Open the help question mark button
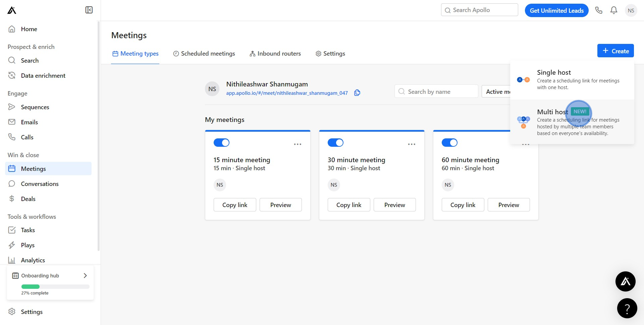The height and width of the screenshot is (325, 644). (x=627, y=308)
